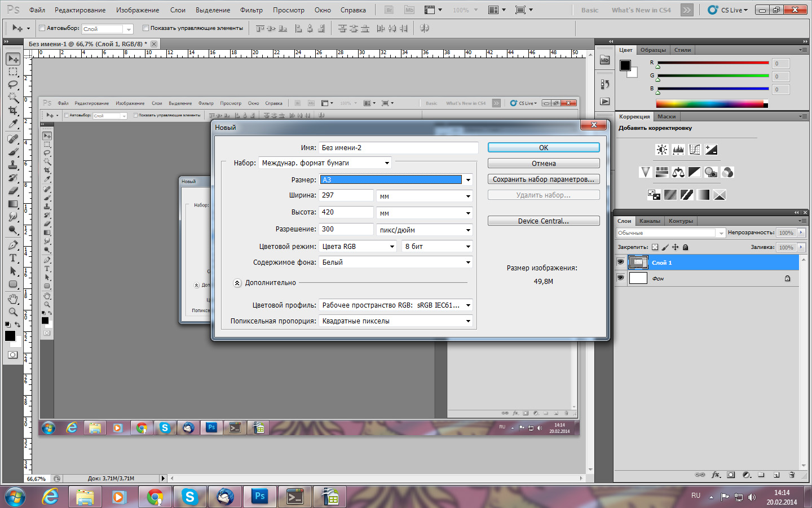Add a Curves adjustment
This screenshot has width=812, height=508.
point(695,150)
